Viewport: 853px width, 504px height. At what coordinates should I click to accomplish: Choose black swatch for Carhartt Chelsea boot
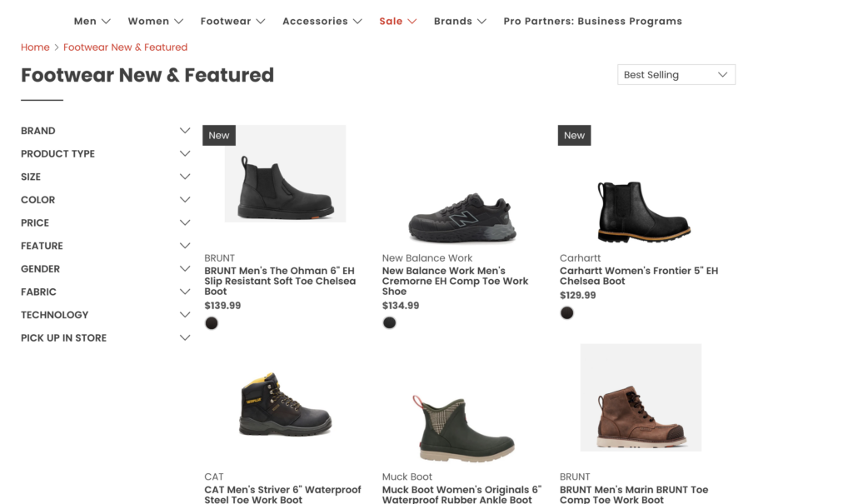(x=567, y=313)
